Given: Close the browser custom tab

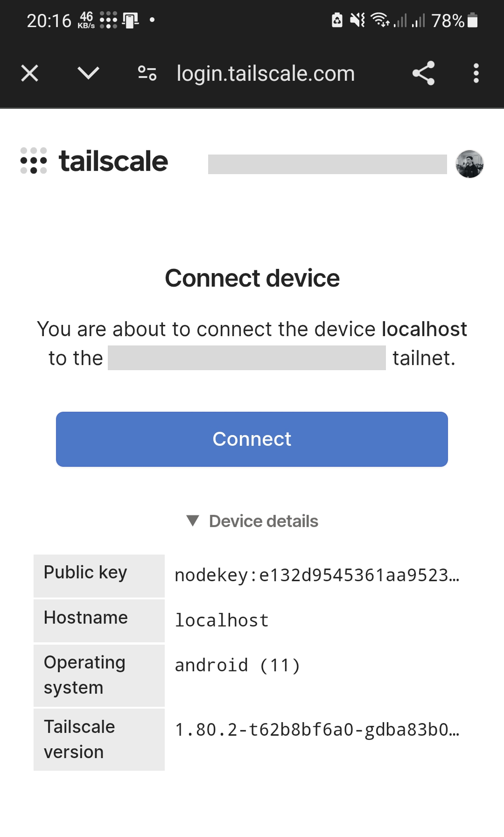Looking at the screenshot, I should click(30, 73).
